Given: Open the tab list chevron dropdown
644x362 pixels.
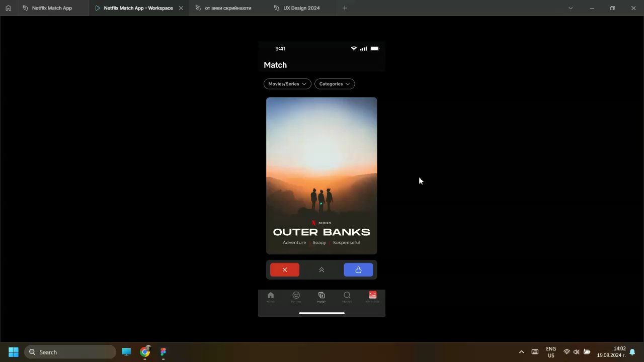Looking at the screenshot, I should pyautogui.click(x=571, y=8).
